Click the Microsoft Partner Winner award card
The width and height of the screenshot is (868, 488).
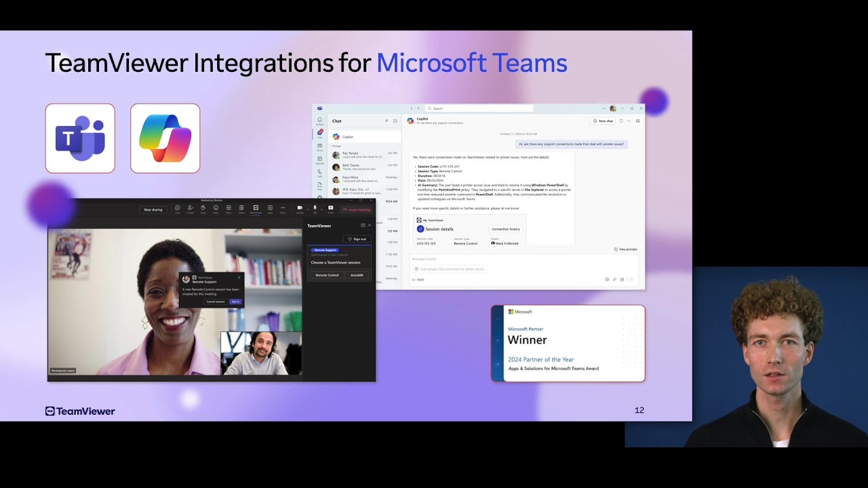[568, 343]
